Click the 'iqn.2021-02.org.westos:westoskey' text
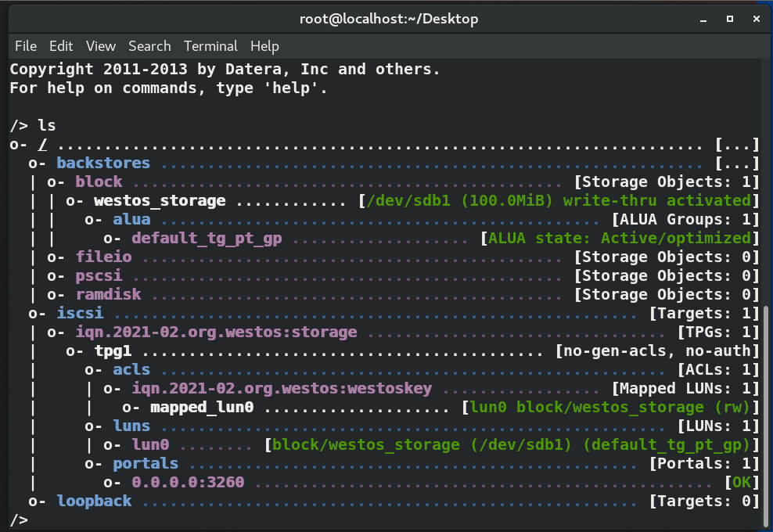Image resolution: width=773 pixels, height=532 pixels. [282, 388]
